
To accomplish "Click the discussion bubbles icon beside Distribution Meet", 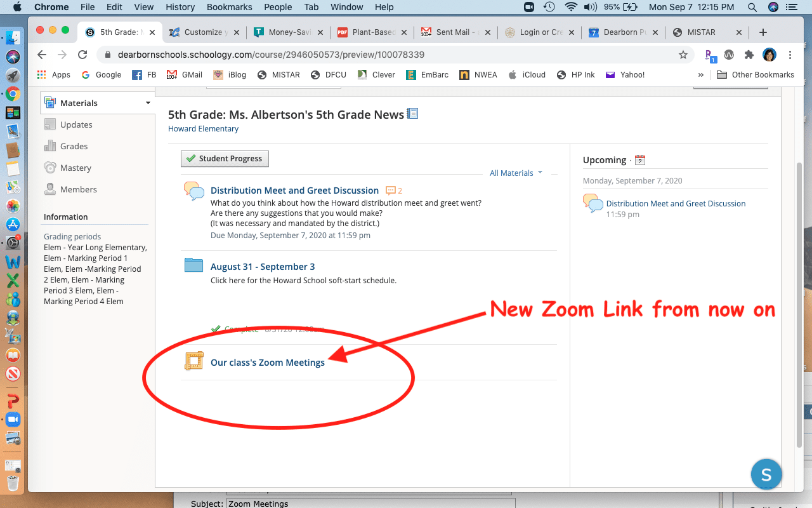I will click(x=194, y=190).
